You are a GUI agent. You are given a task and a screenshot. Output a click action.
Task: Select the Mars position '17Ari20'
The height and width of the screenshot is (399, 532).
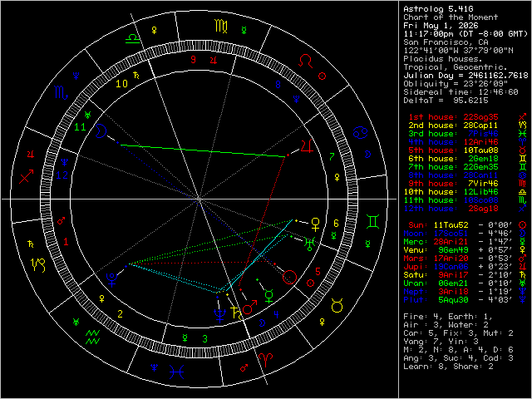[451, 259]
